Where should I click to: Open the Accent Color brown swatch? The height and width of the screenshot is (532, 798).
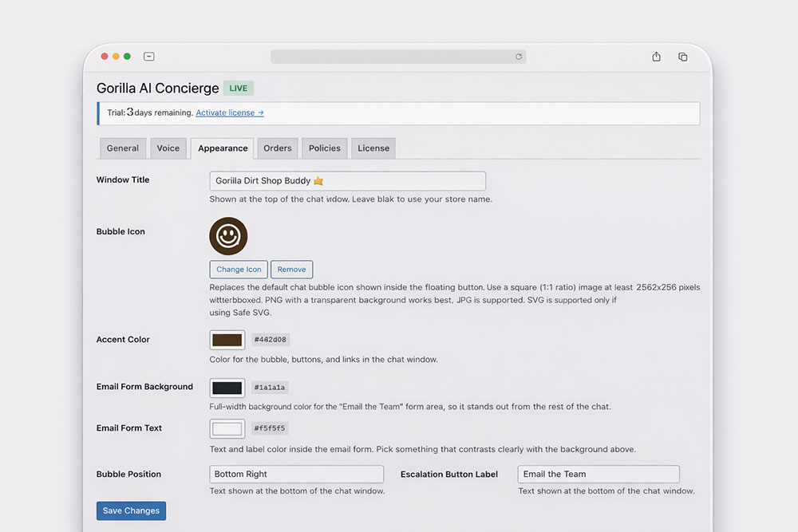227,340
